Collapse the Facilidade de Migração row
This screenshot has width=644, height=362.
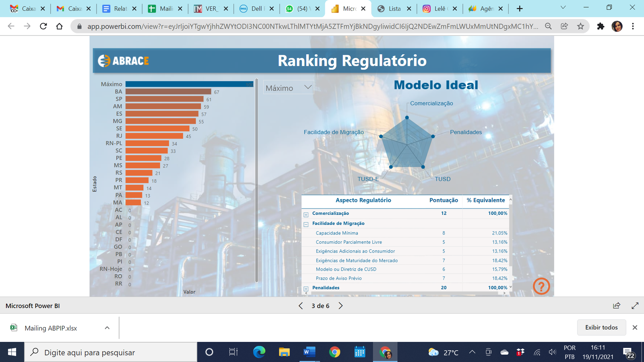point(306,224)
